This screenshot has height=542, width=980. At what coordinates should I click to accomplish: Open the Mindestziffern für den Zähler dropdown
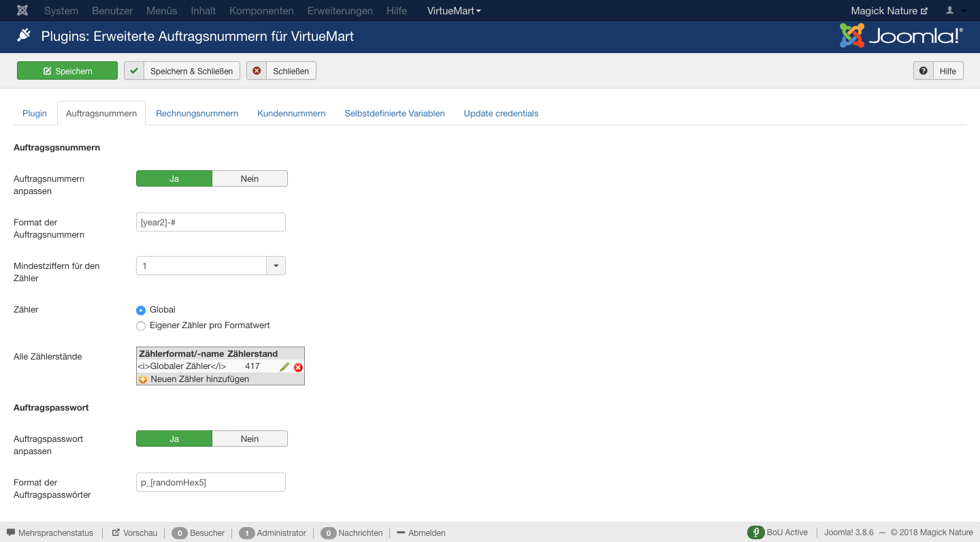276,266
